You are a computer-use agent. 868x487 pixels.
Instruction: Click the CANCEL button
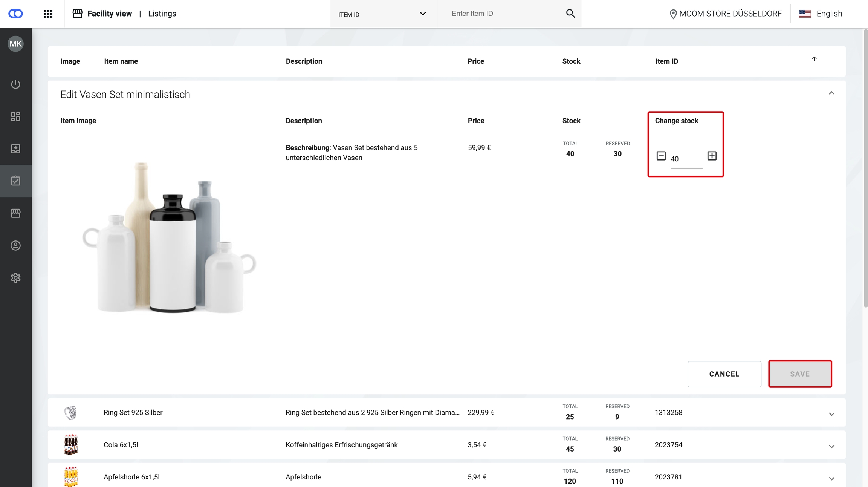[x=724, y=374]
